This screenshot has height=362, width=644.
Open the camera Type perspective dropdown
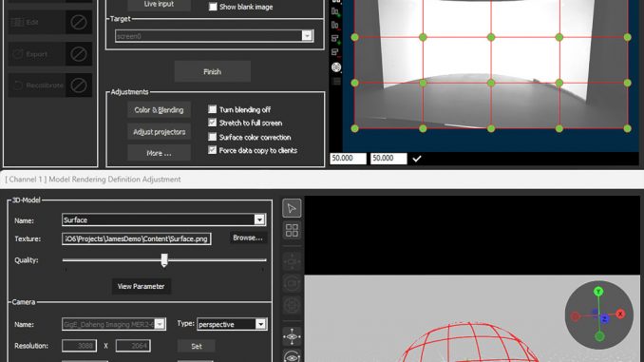(x=260, y=324)
